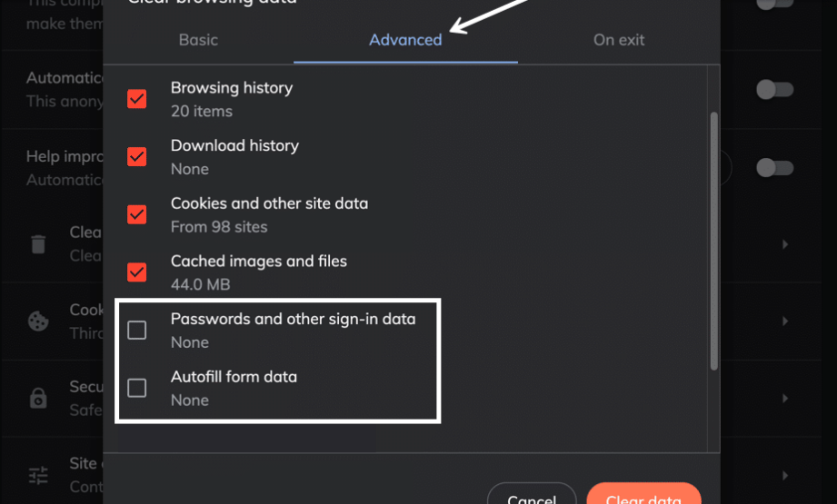Viewport: 837px width, 504px height.
Task: Switch to the Basic tab
Action: [198, 40]
